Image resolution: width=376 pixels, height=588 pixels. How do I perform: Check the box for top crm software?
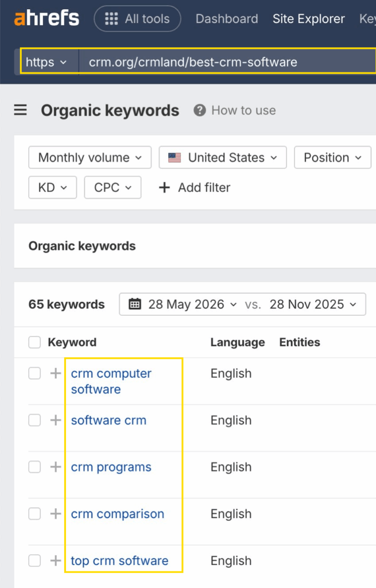(x=34, y=560)
